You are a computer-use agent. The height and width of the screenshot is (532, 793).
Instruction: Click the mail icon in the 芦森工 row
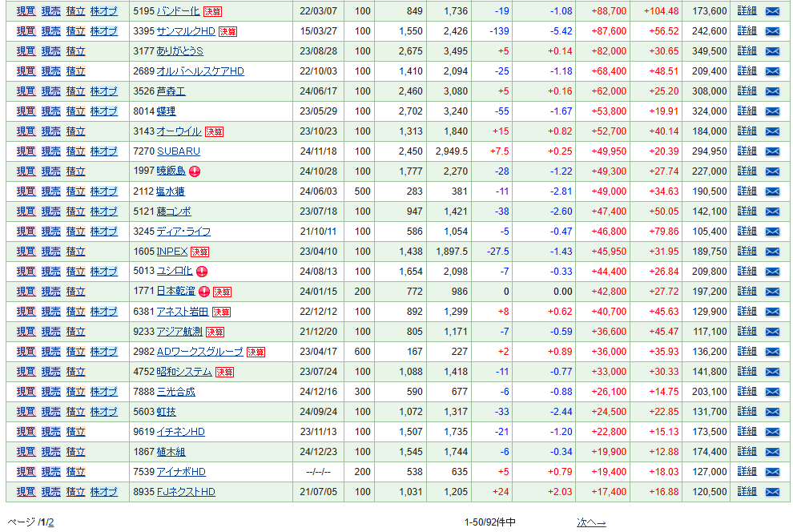[772, 91]
